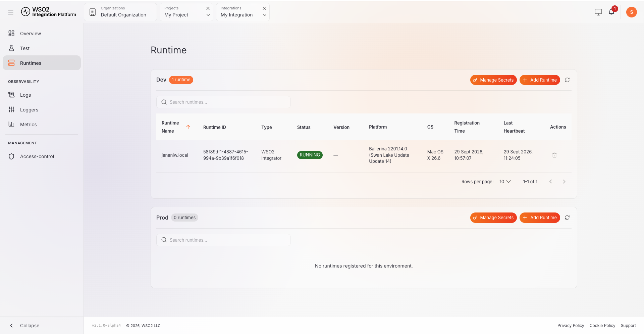Image resolution: width=644 pixels, height=334 pixels.
Task: Open the Support link in footer
Action: (628, 326)
